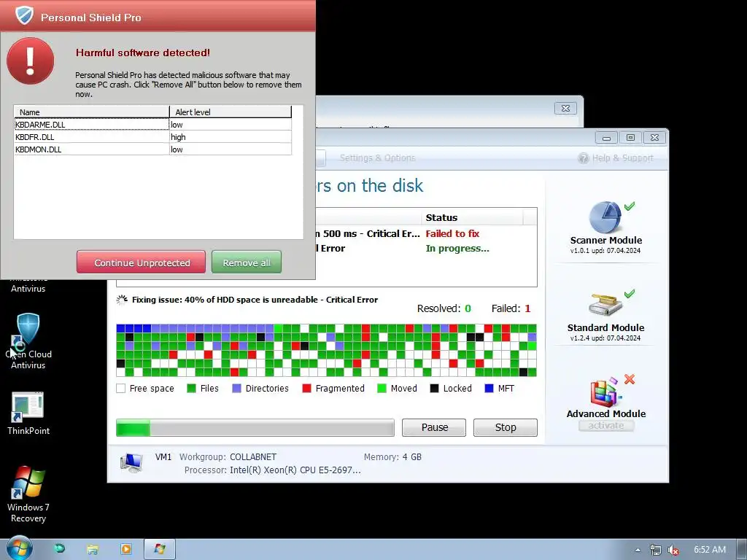Image resolution: width=747 pixels, height=560 pixels.
Task: Click the Free space legend swatch
Action: coord(120,388)
